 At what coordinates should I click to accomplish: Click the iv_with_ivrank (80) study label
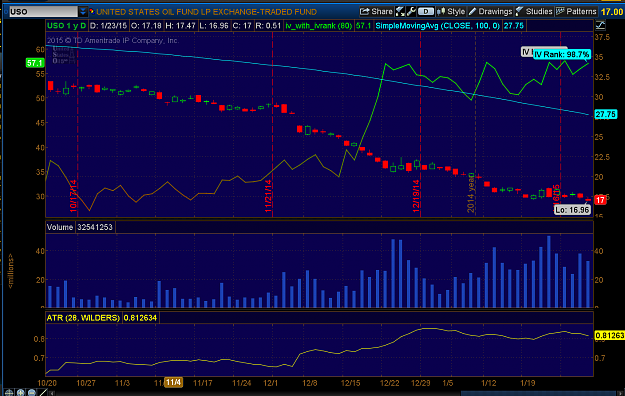[318, 26]
